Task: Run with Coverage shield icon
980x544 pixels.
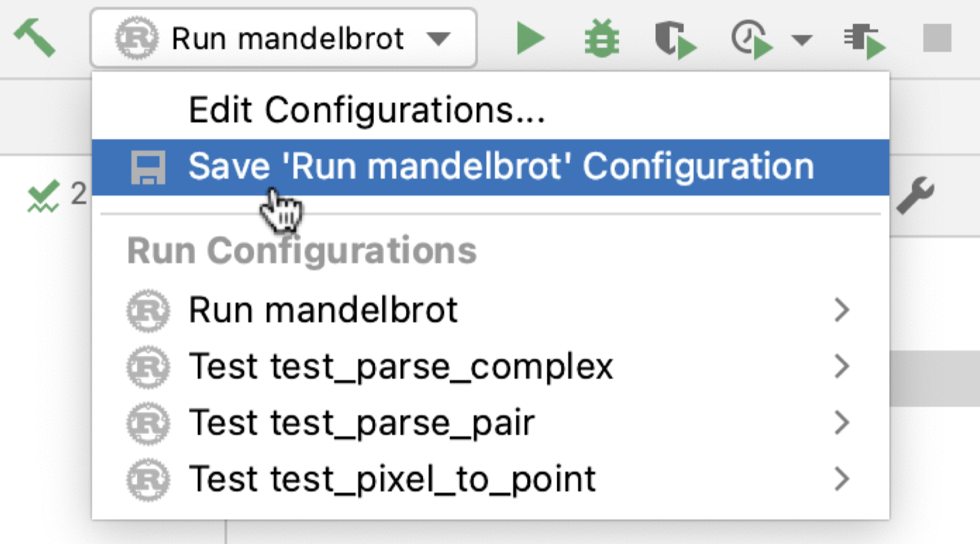Action: click(x=674, y=39)
